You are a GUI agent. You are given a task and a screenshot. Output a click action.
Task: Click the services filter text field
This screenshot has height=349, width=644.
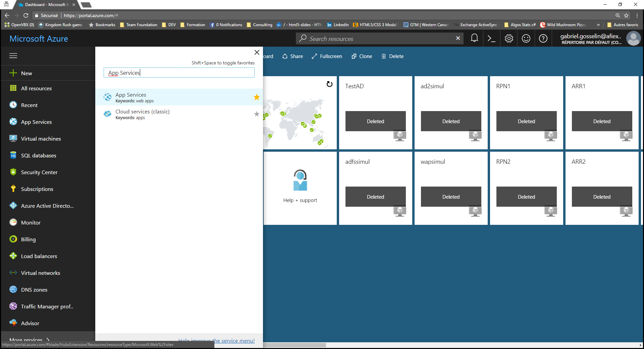[x=179, y=73]
